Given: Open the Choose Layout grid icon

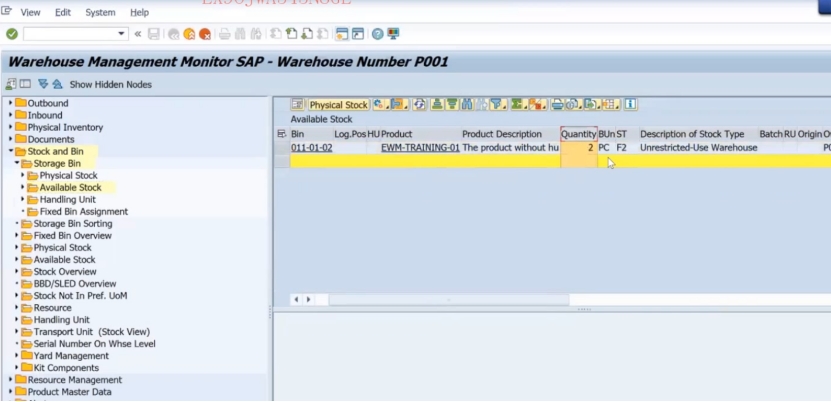Looking at the screenshot, I should point(611,104).
